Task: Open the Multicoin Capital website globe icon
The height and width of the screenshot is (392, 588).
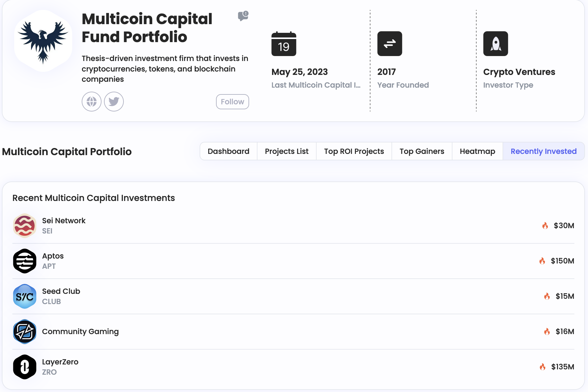Action: tap(92, 102)
